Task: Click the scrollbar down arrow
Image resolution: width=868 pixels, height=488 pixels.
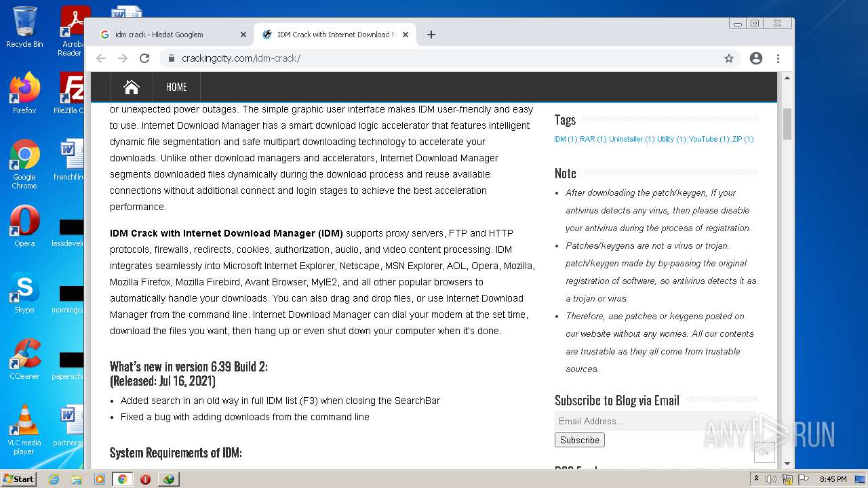Action: 787,464
